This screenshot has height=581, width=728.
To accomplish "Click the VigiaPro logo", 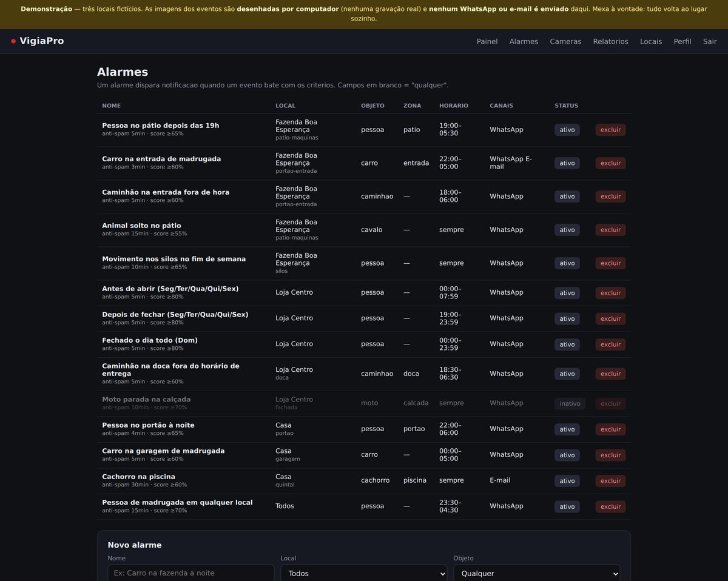I will (38, 41).
